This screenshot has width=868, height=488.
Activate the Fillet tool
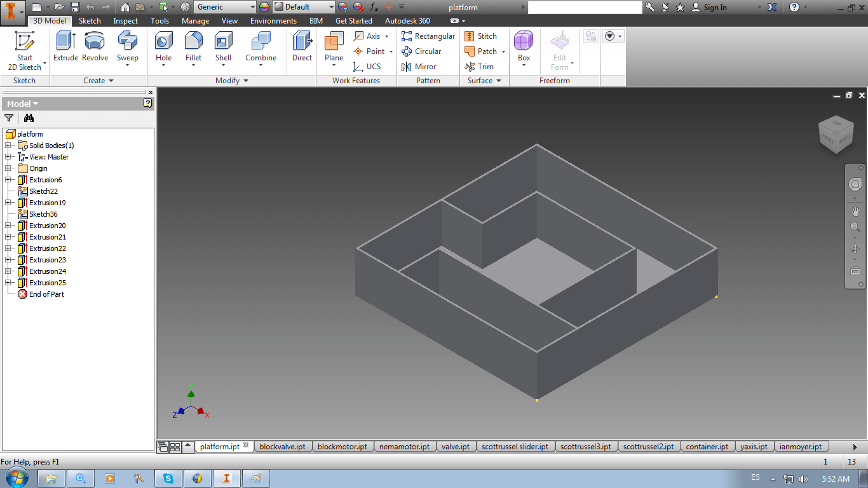193,50
